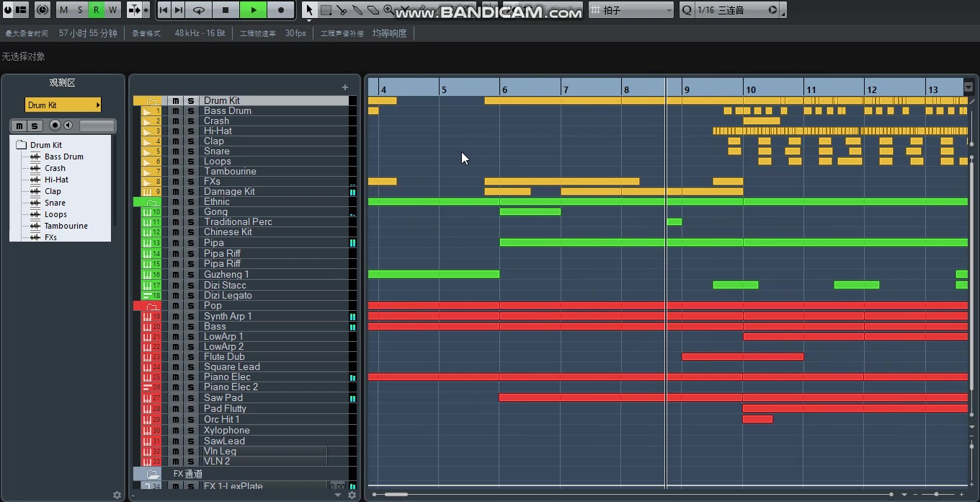Select the Glue tool

click(x=357, y=10)
